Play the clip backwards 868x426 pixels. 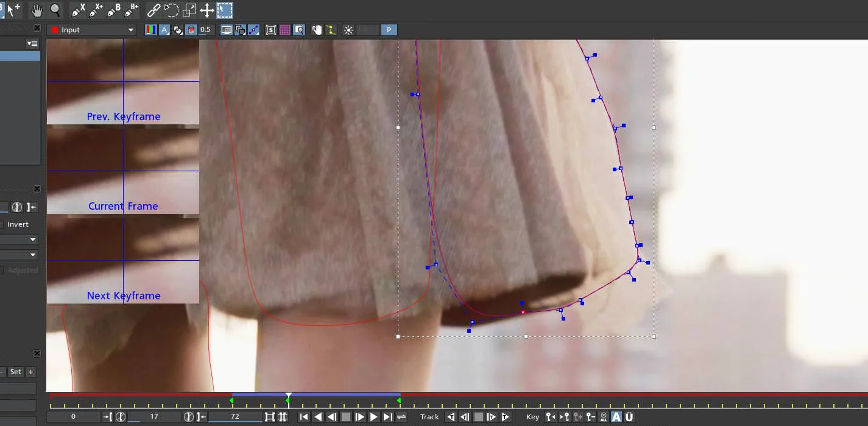(318, 417)
